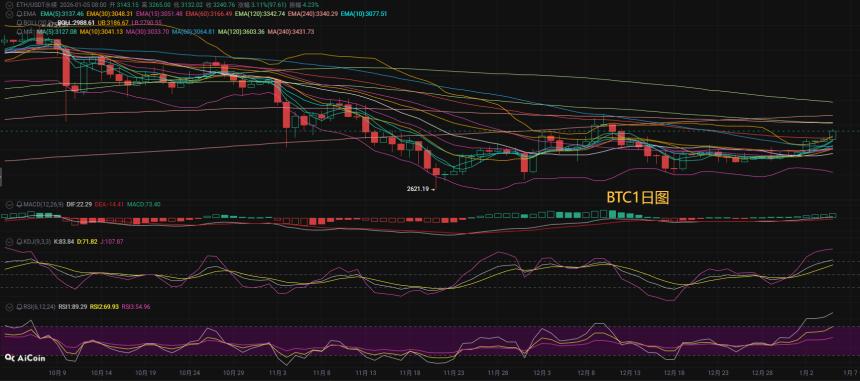860x381 pixels.
Task: Select the RSI1:89.29 value
Action: tap(73, 308)
